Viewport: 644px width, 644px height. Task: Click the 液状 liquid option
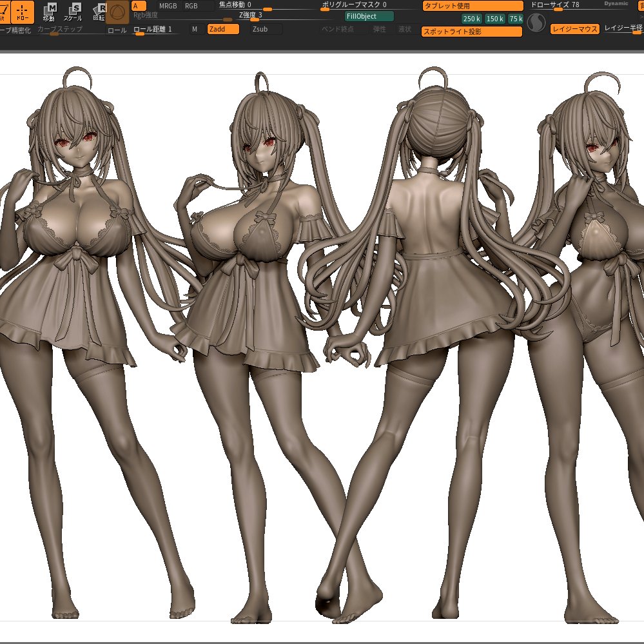coord(405,29)
